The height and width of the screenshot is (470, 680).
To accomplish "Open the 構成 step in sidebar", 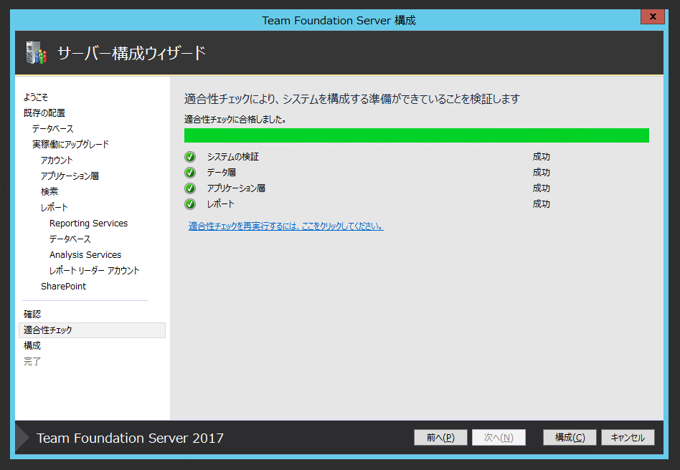I will coord(32,346).
